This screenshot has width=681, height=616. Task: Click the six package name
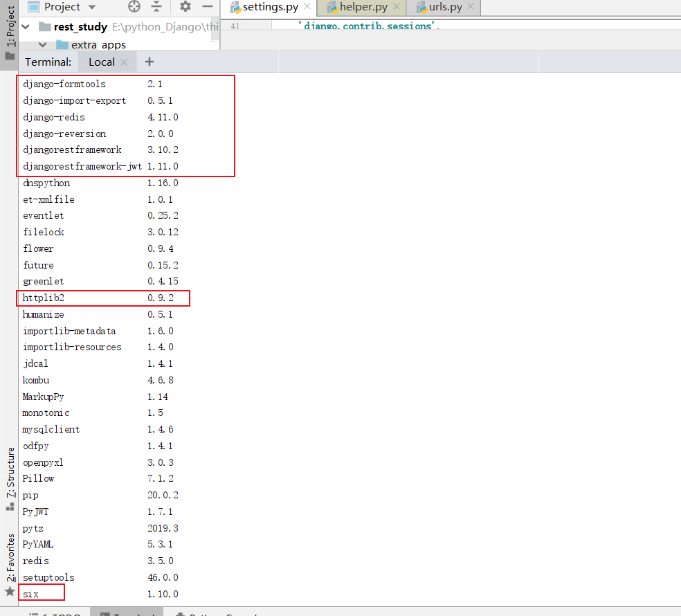30,593
